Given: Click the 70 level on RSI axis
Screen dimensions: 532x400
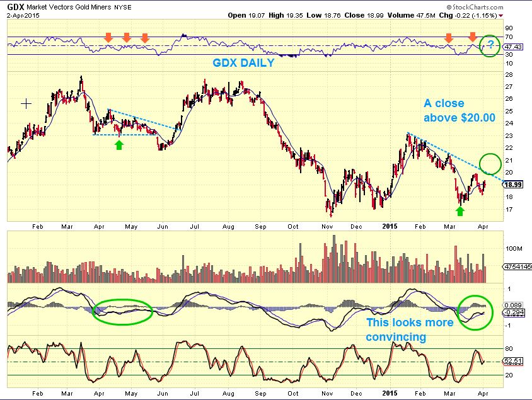Looking at the screenshot, I should point(509,37).
